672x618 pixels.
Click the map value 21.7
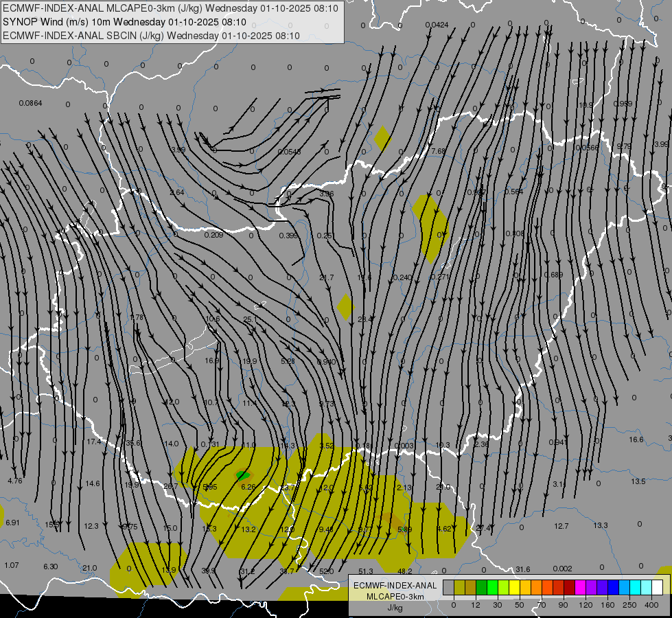(x=327, y=278)
